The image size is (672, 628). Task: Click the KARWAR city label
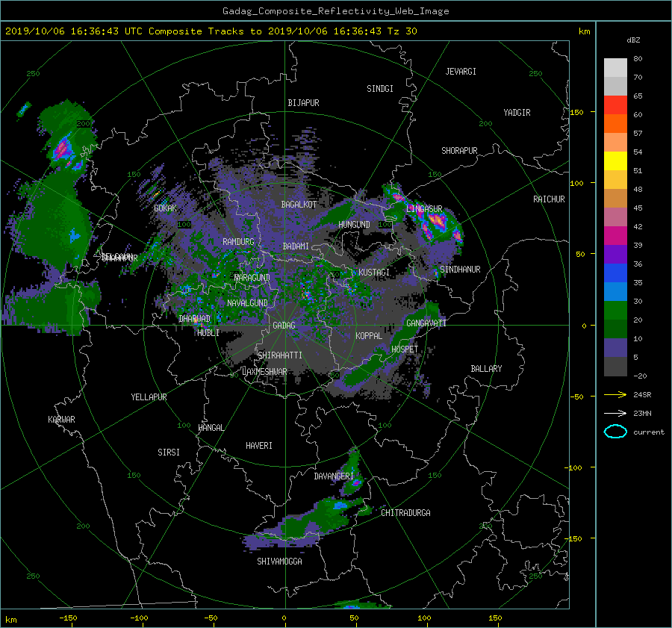click(61, 420)
